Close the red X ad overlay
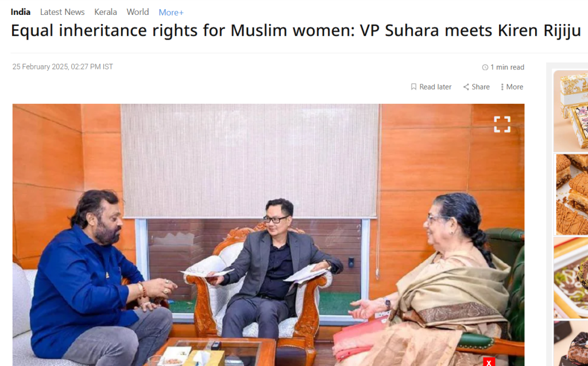This screenshot has width=588, height=366. (489, 362)
